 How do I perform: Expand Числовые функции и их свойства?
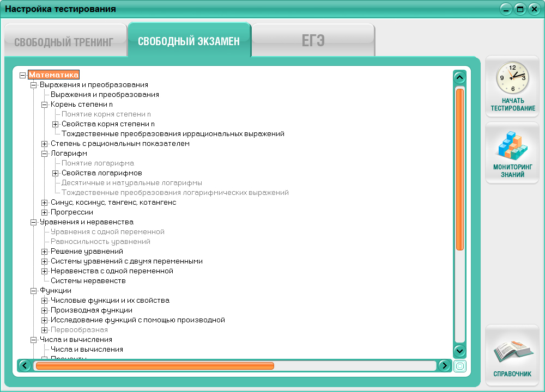point(45,301)
